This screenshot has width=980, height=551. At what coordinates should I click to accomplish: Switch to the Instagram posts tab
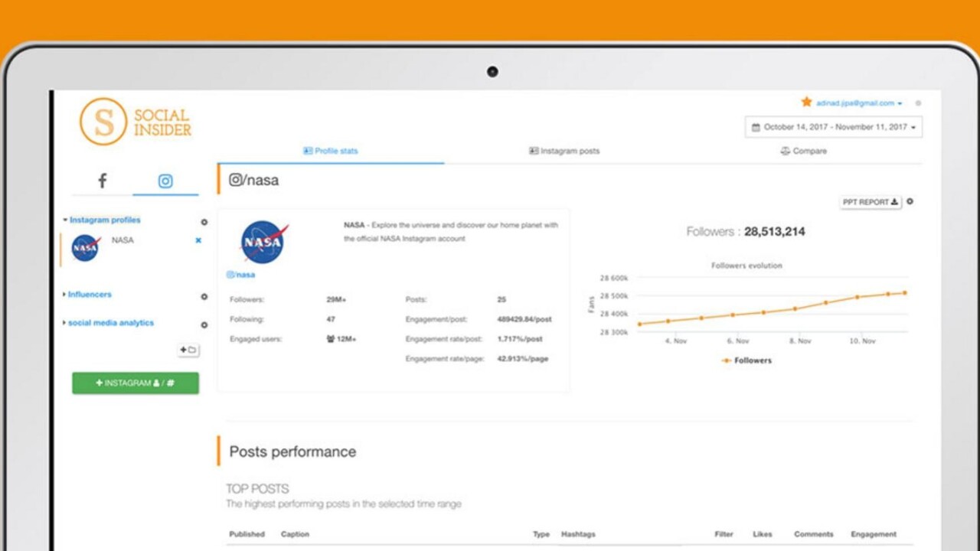pos(564,151)
